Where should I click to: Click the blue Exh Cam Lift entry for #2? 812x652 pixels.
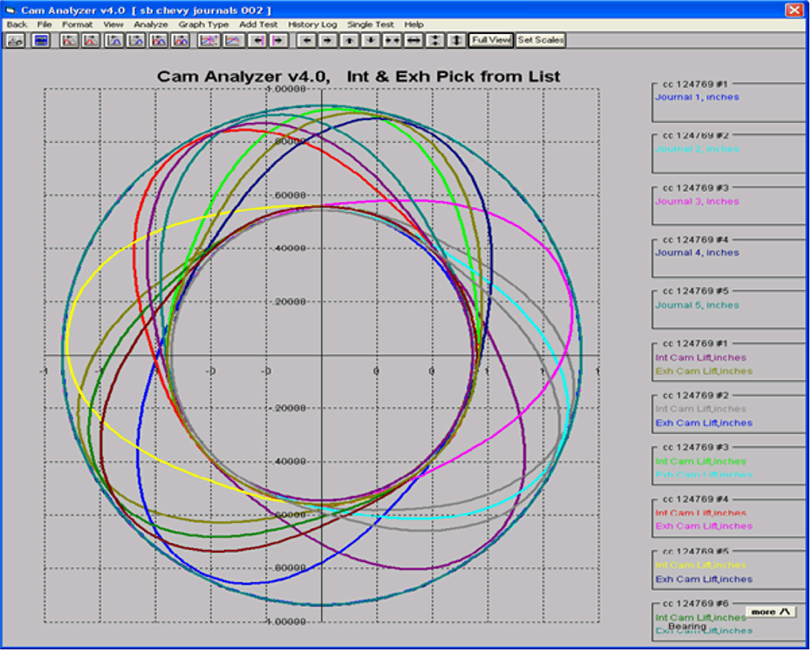click(x=704, y=424)
